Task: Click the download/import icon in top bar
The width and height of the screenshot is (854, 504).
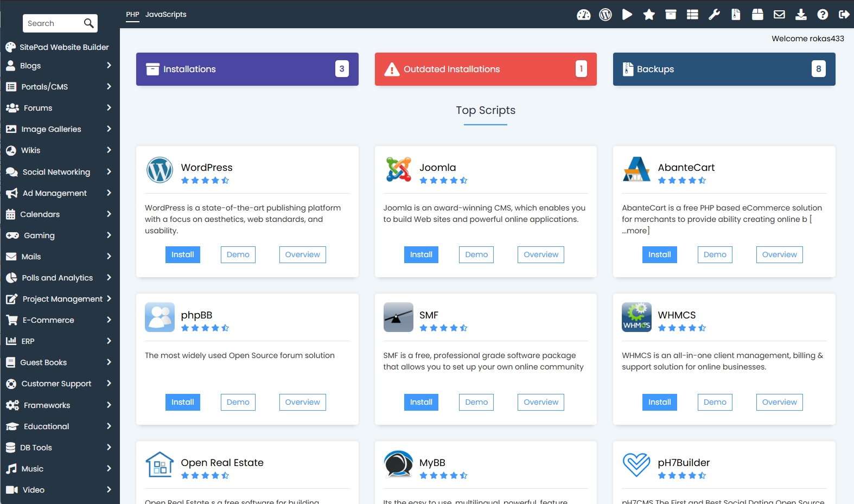Action: pos(801,15)
